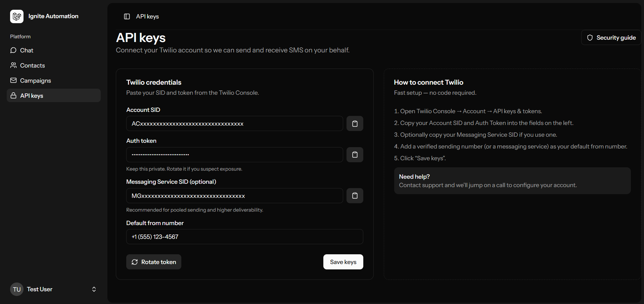Expand the Test User account menu chevron

click(94, 289)
